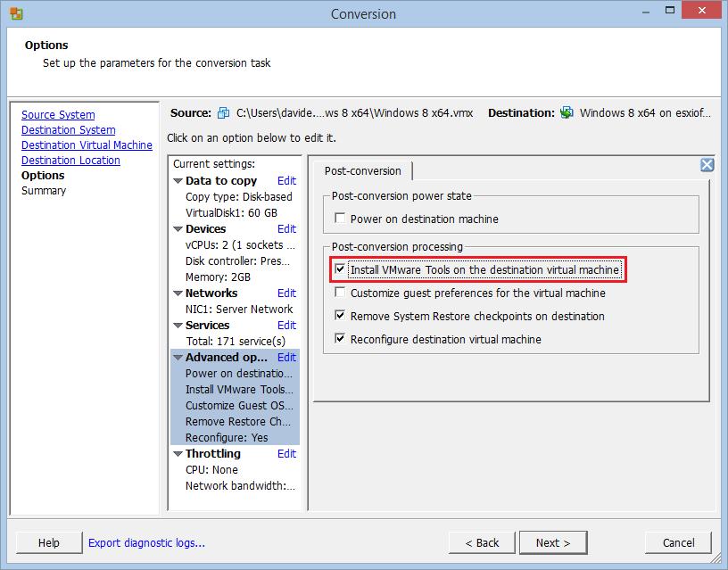Check "Customize guest preferences for the virtual machine"

tap(340, 293)
